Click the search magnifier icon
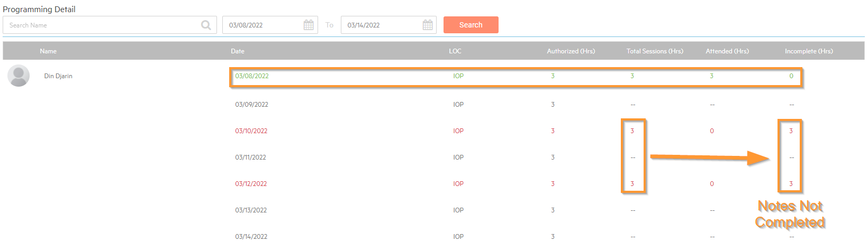 click(x=206, y=25)
